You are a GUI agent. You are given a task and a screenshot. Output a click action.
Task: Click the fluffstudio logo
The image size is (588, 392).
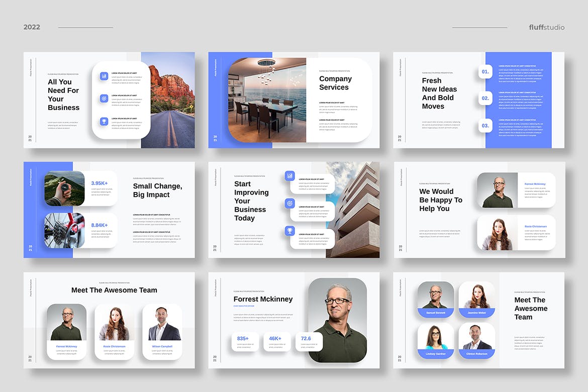[546, 27]
